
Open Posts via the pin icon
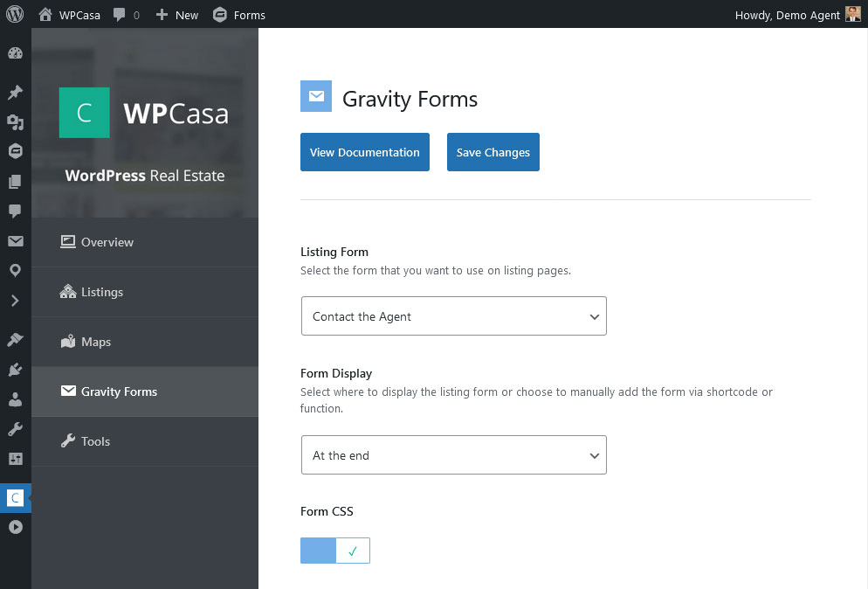pyautogui.click(x=15, y=93)
